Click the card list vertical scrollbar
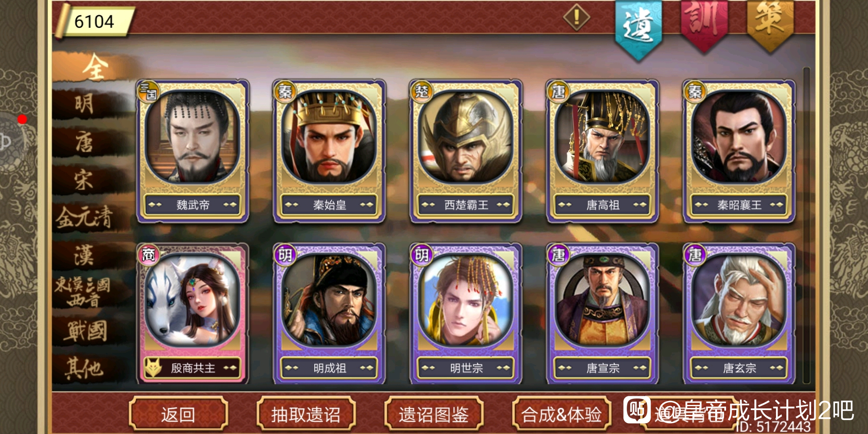Viewport: 868px width, 434px height. point(806,226)
